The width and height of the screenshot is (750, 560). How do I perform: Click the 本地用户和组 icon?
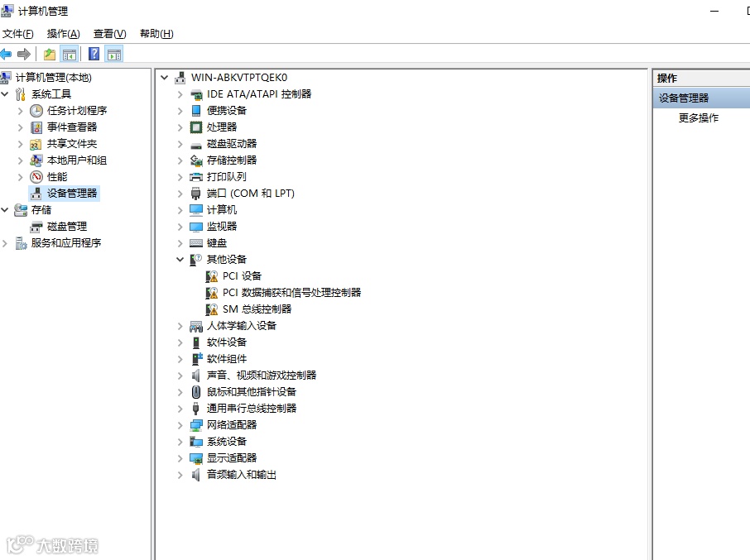(36, 160)
